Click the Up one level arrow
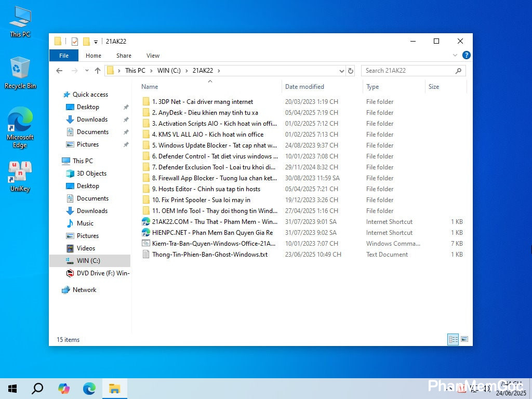The width and height of the screenshot is (532, 399). (97, 71)
